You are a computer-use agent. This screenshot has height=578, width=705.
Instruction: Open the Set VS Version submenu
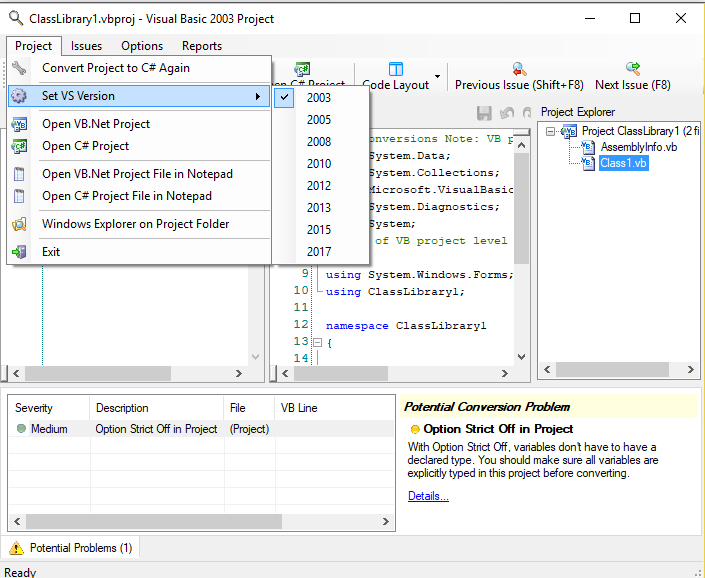coord(139,96)
